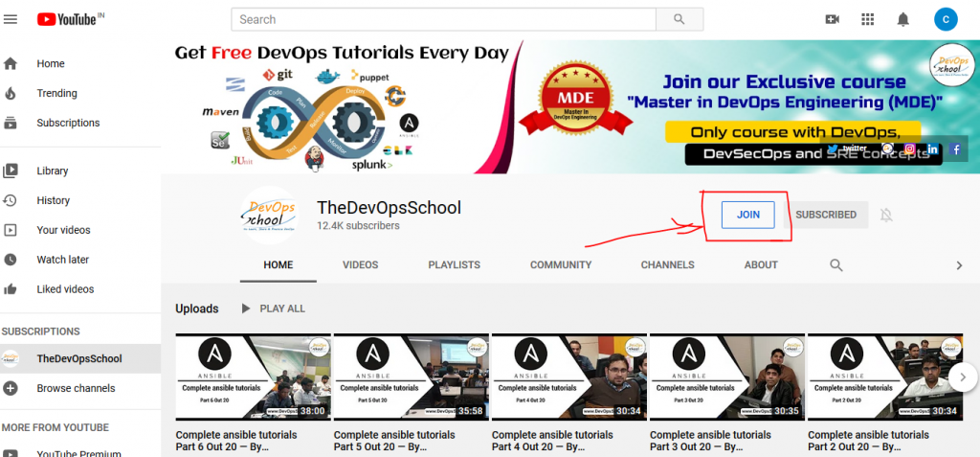
Task: Click the Your videos icon
Action: tap(11, 230)
